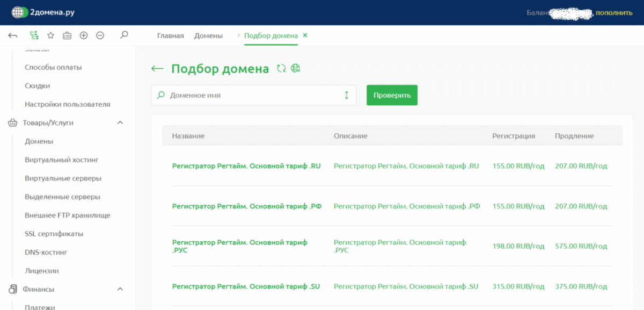Click the Товары/Услуги section label
Image resolution: width=644 pixels, height=310 pixels.
click(48, 122)
